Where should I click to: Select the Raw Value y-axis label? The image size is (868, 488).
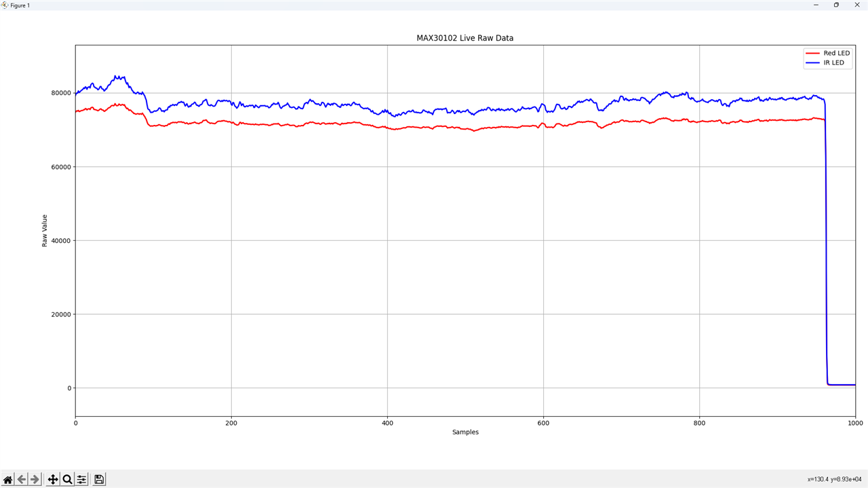pyautogui.click(x=45, y=230)
